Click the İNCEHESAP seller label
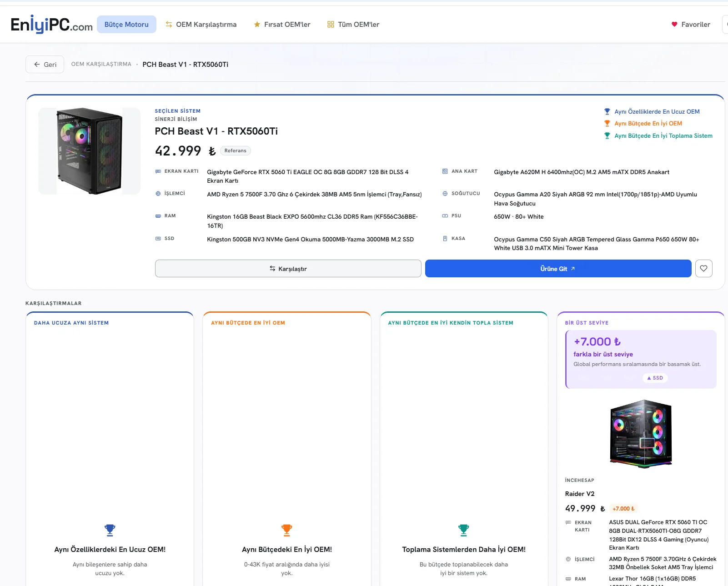Image resolution: width=728 pixels, height=586 pixels. (580, 481)
